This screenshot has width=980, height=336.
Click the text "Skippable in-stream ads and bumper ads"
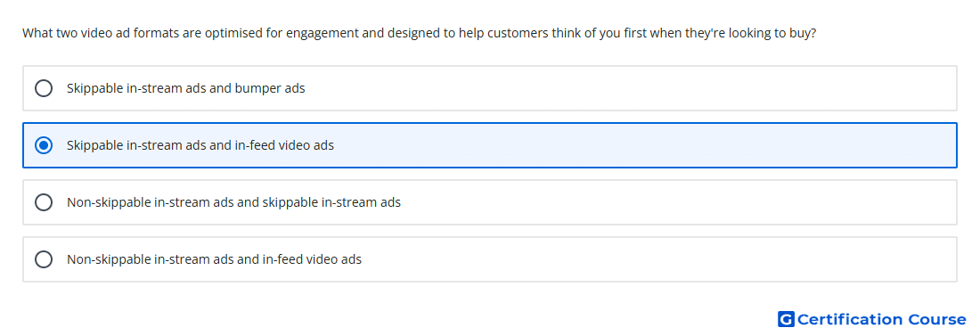[x=185, y=88]
